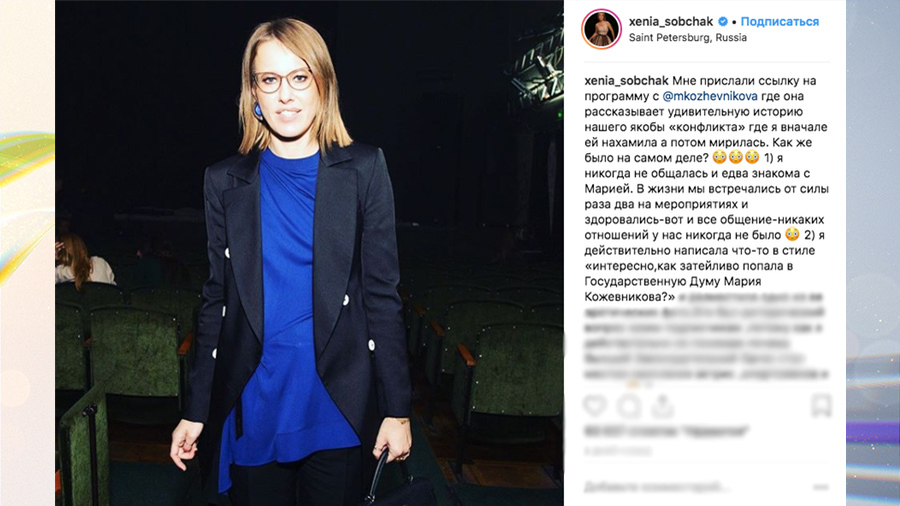Follow the account via Подписаться

pyautogui.click(x=779, y=22)
